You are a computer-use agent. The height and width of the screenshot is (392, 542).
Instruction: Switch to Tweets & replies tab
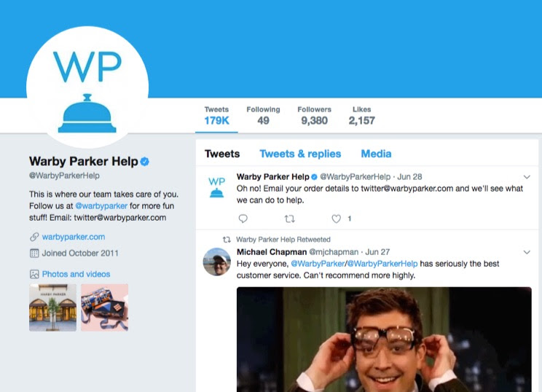300,154
